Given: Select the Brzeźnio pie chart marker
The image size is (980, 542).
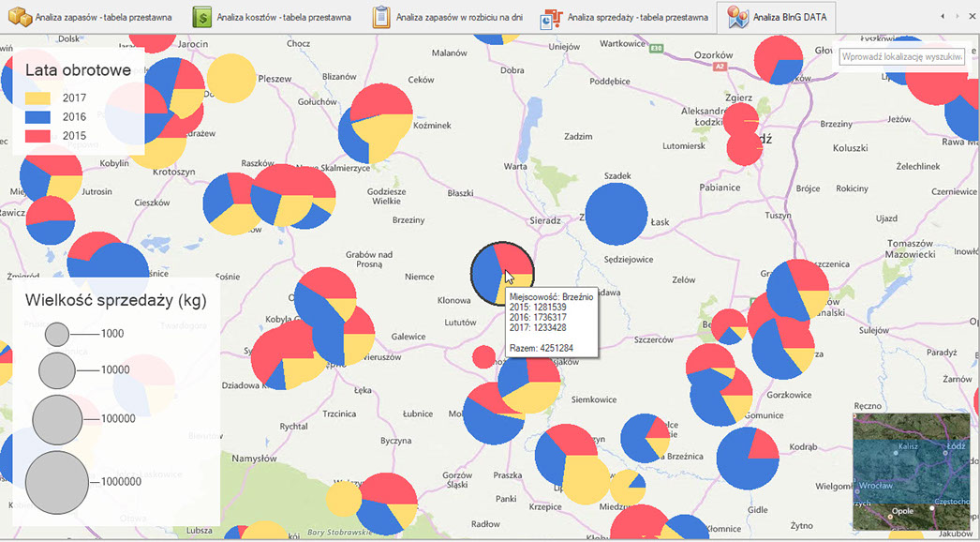Looking at the screenshot, I should [502, 273].
